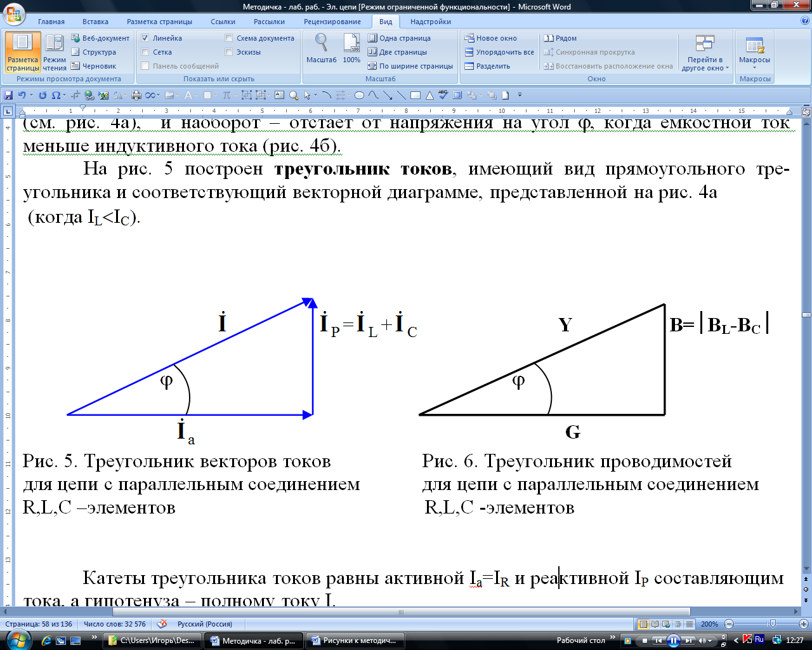Switch to Рисунки к методич... taskbar window
This screenshot has width=812, height=650.
pyautogui.click(x=357, y=640)
